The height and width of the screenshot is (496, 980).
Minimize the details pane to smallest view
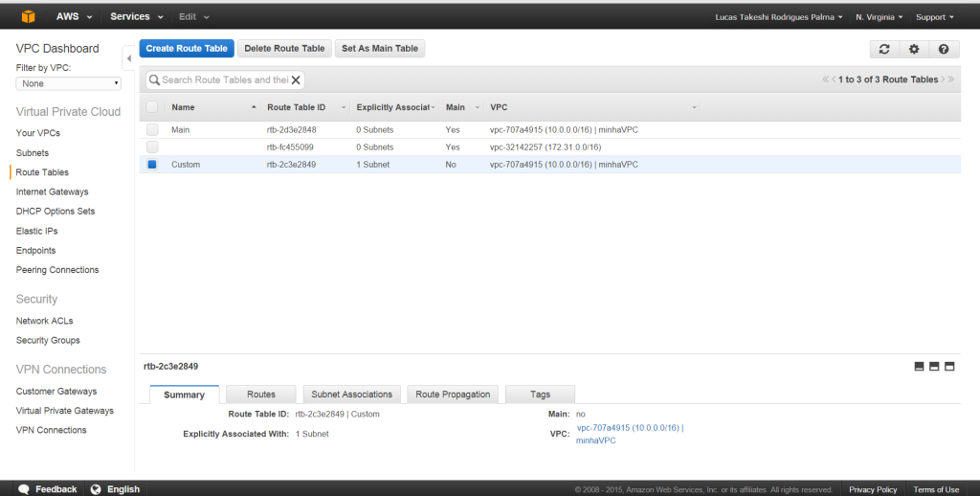coord(919,367)
